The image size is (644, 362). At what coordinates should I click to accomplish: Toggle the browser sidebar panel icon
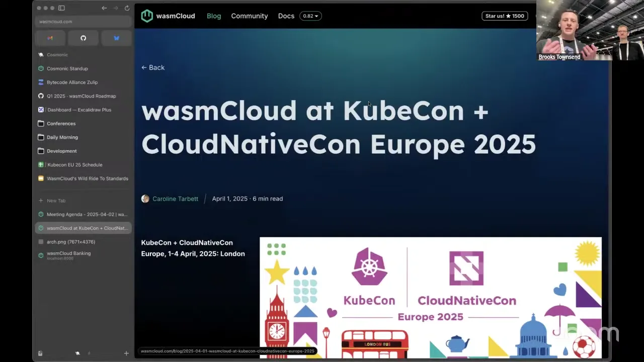point(61,8)
